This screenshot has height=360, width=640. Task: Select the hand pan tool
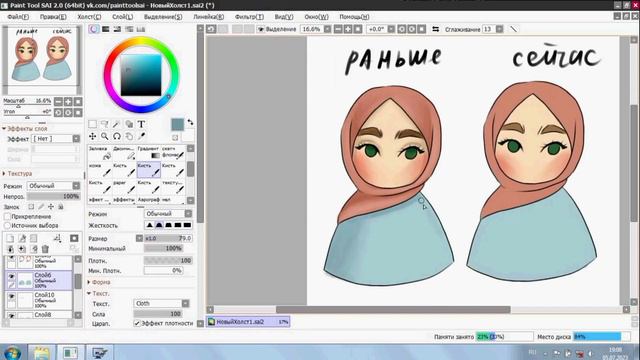pos(129,136)
